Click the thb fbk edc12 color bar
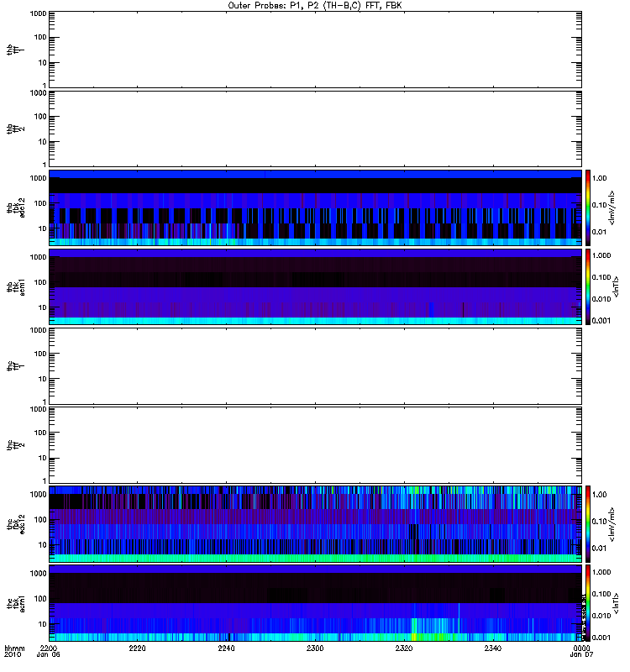 point(588,207)
